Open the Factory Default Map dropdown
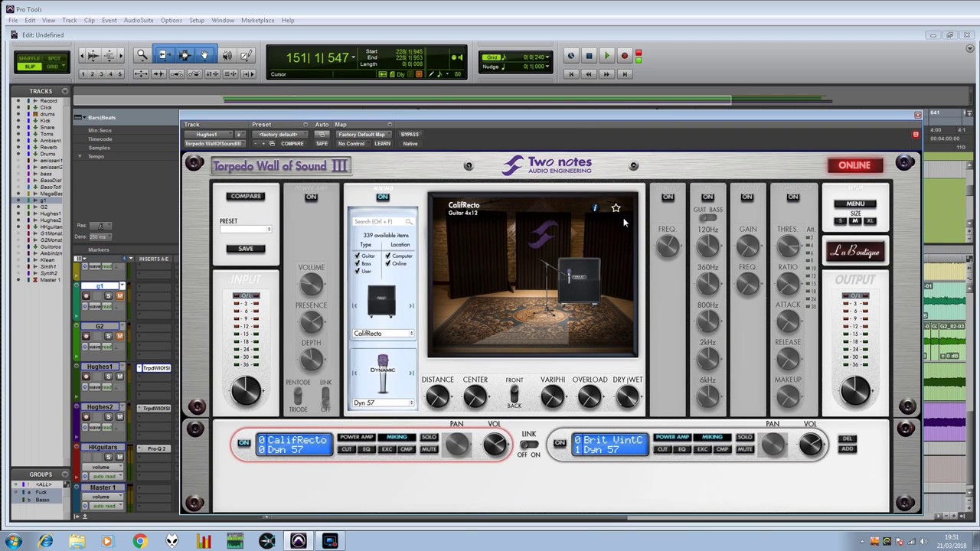Viewport: 980px width, 551px height. coord(364,135)
